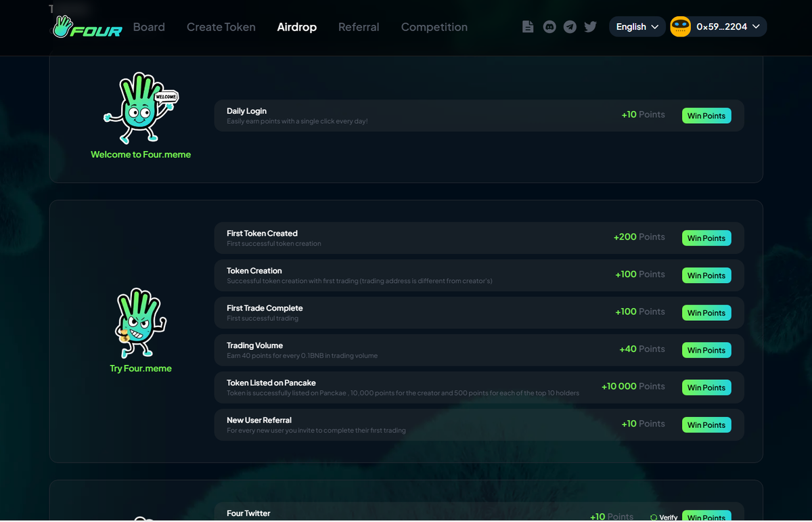
Task: Click the Four.meme logo in header
Action: [x=88, y=27]
